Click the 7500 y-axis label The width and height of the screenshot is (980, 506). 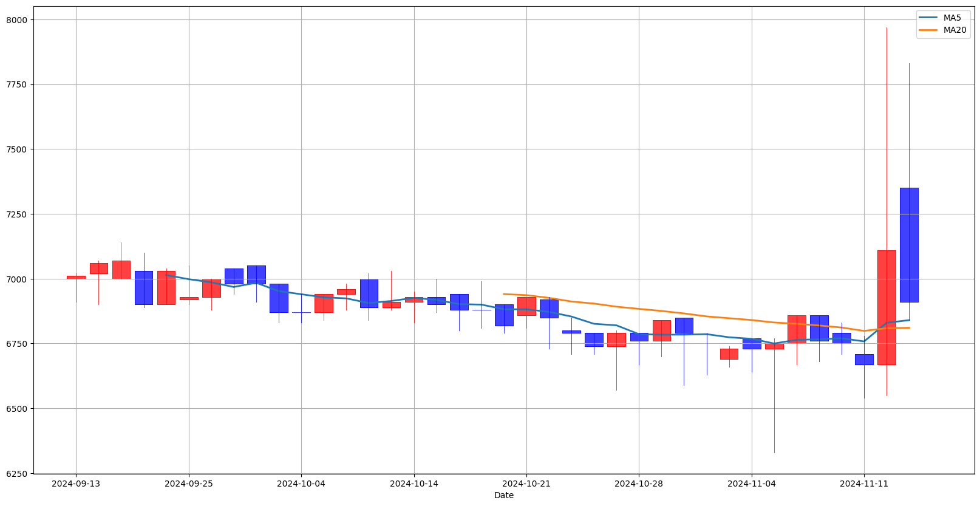16,149
